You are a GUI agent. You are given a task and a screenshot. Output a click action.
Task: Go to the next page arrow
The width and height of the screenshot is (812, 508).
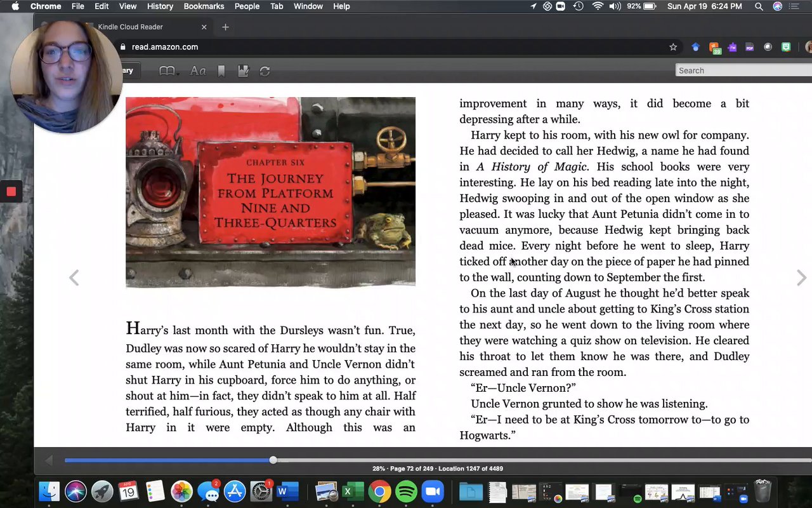point(801,277)
